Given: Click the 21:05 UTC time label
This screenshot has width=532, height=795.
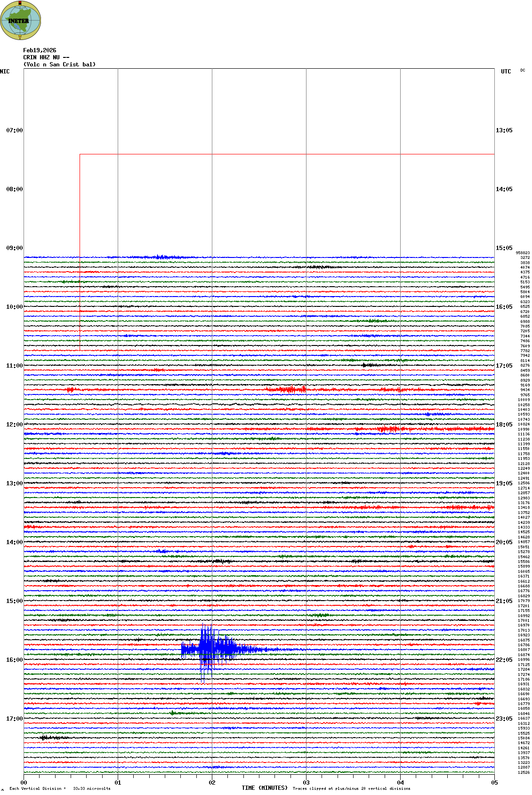Looking at the screenshot, I should [504, 601].
